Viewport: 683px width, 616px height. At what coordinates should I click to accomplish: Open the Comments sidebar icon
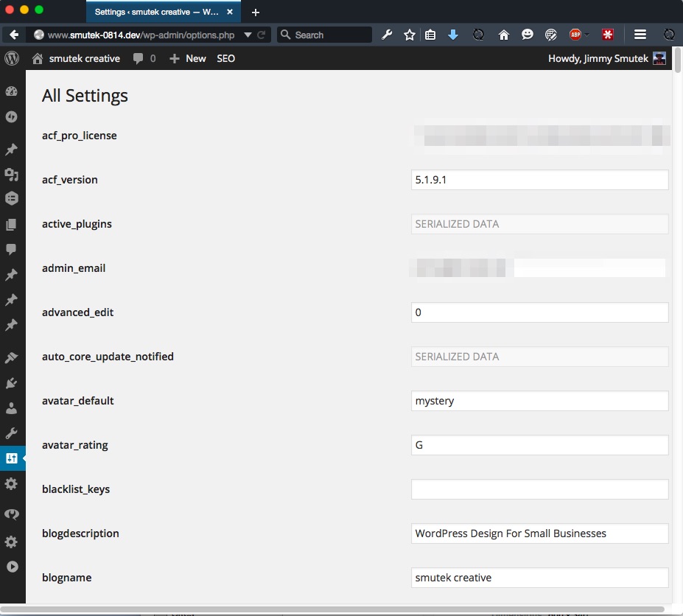(12, 249)
